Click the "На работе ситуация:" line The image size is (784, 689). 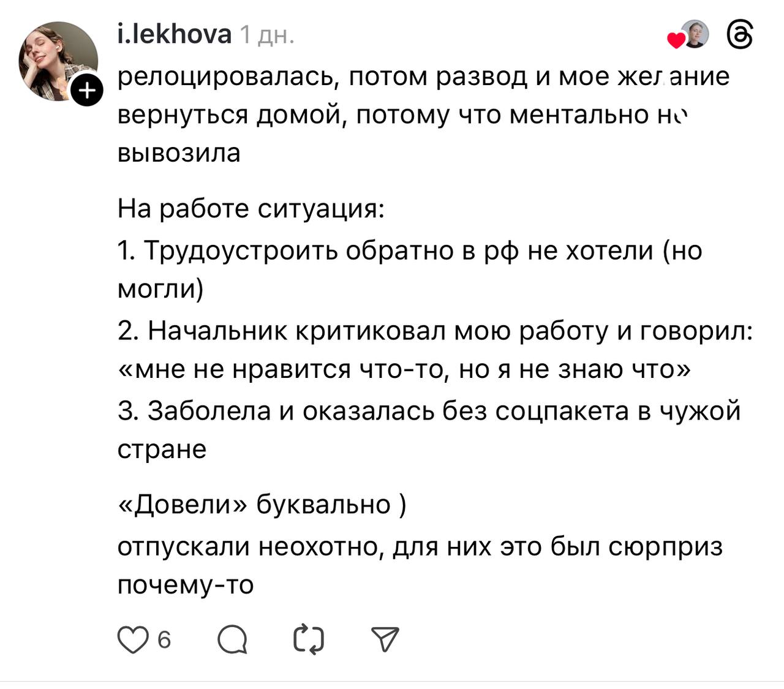(x=251, y=209)
